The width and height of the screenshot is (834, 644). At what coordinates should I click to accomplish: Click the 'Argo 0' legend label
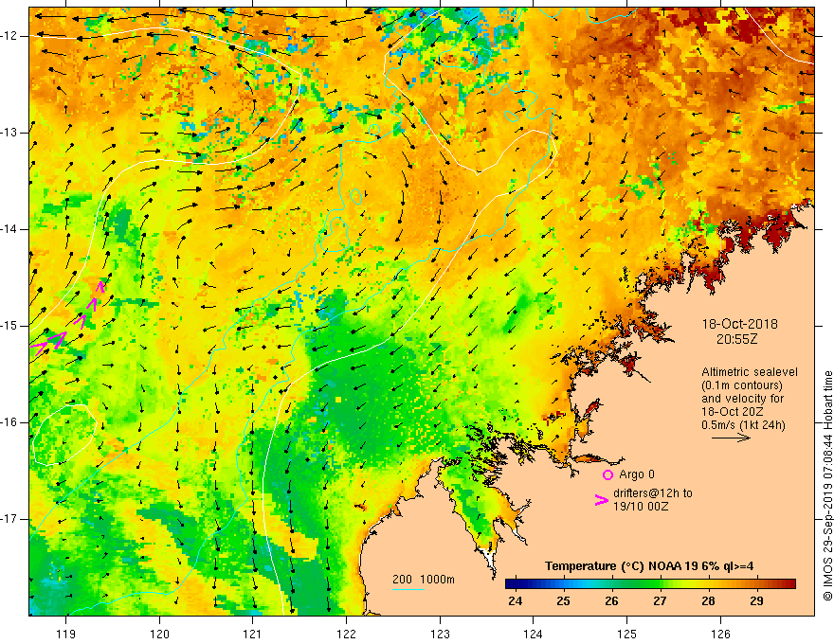coord(637,474)
